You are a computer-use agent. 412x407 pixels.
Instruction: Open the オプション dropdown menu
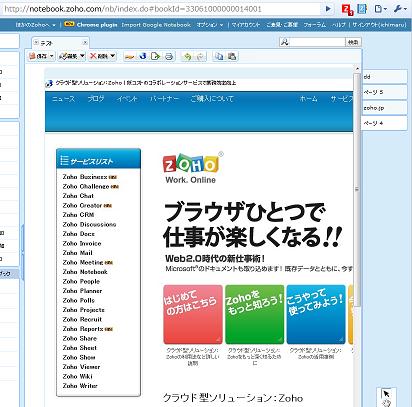point(210,25)
